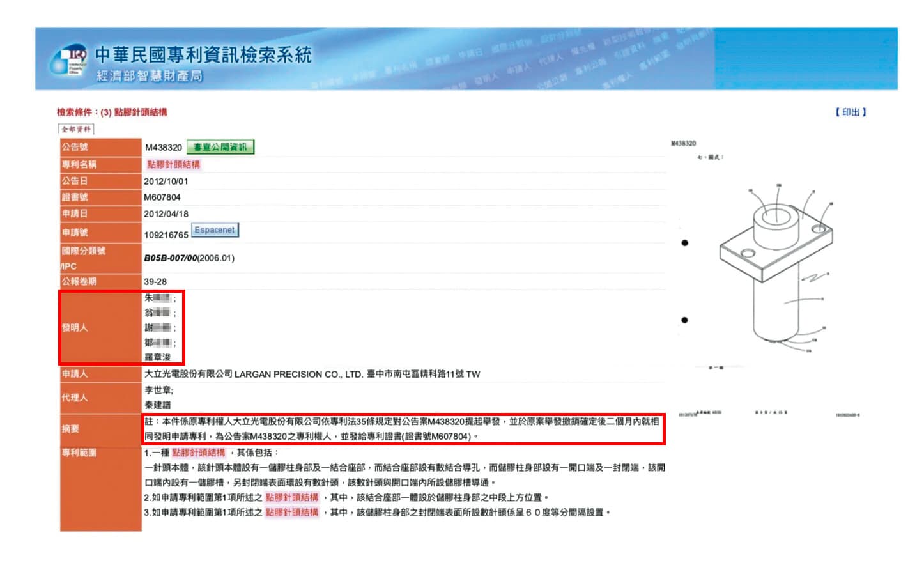This screenshot has width=924, height=565.
Task: Click claim 3 starting 3.如申請專利範圍第1項
Action: coord(378,513)
